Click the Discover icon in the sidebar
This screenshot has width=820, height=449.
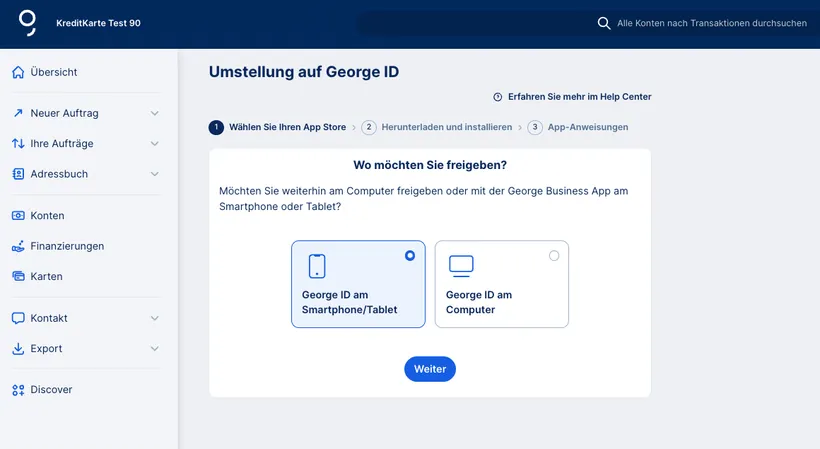coord(18,390)
